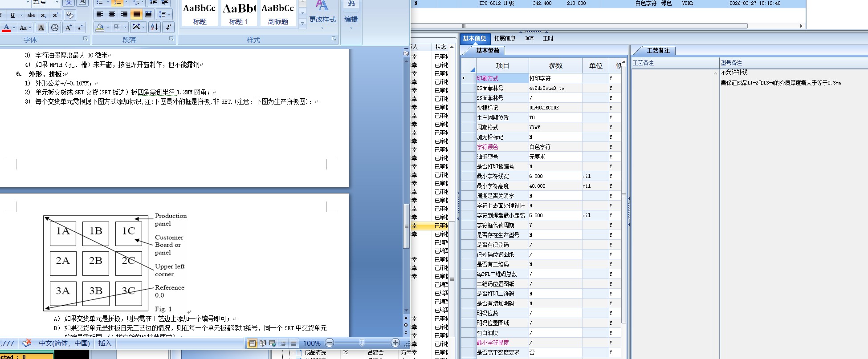Apply the 副标题 style

tap(278, 13)
